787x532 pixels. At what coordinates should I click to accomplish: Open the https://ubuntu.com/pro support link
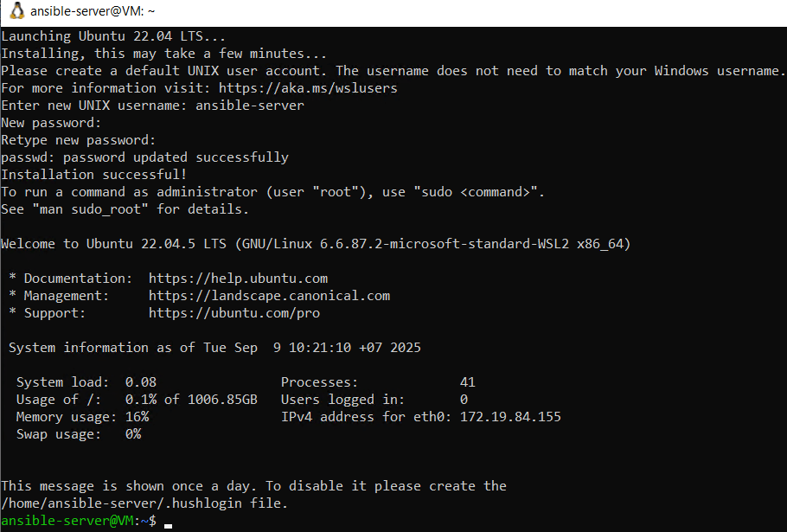tap(234, 313)
